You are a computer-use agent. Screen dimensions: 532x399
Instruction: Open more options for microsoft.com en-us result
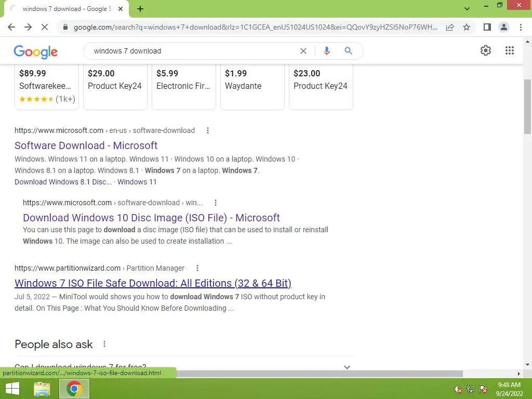[x=208, y=130]
